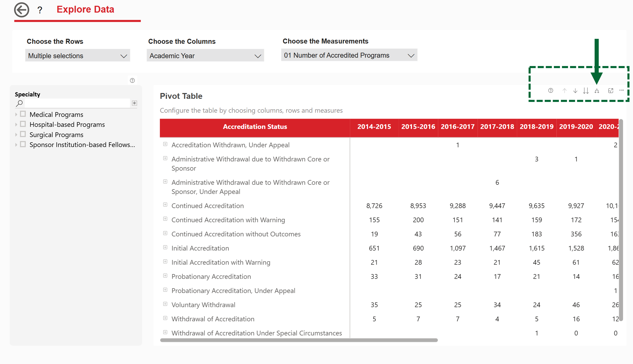Sort by the 2019-2020 column header
The image size is (633, 364).
click(576, 127)
